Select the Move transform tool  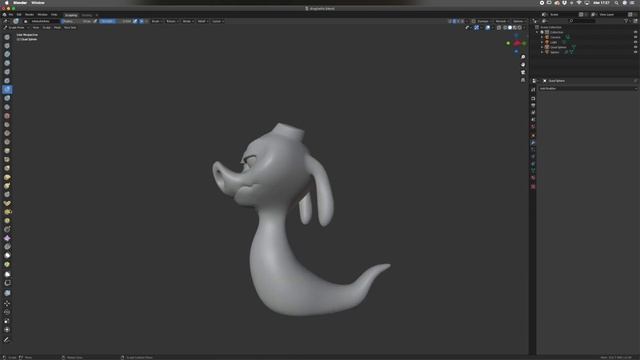point(7,303)
